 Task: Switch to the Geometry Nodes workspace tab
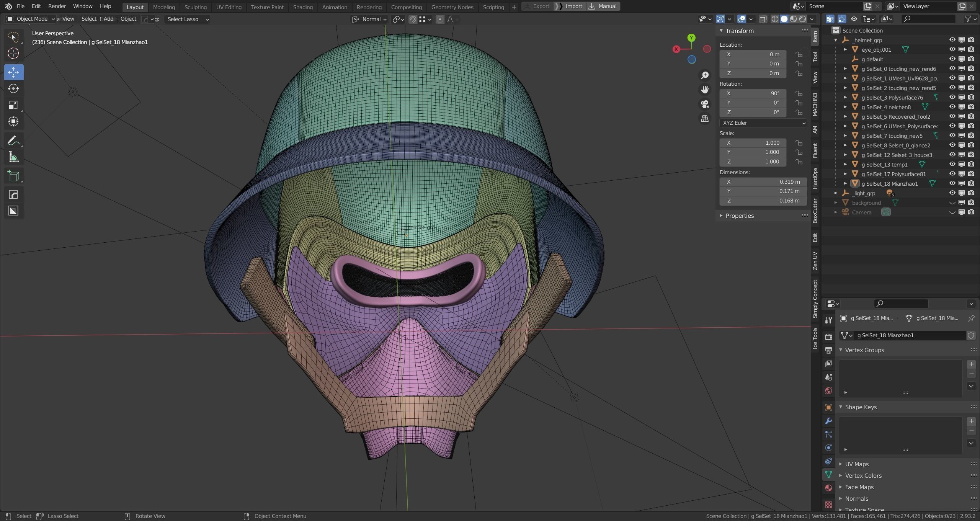452,7
